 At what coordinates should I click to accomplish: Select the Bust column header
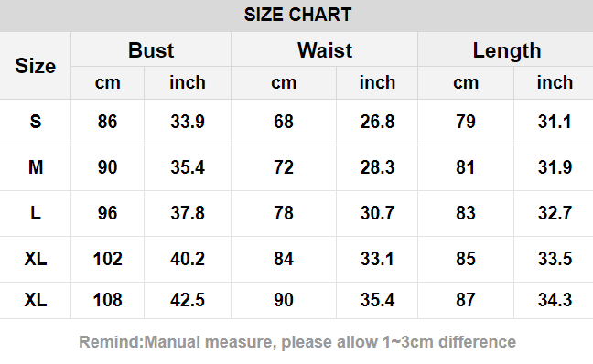[151, 50]
